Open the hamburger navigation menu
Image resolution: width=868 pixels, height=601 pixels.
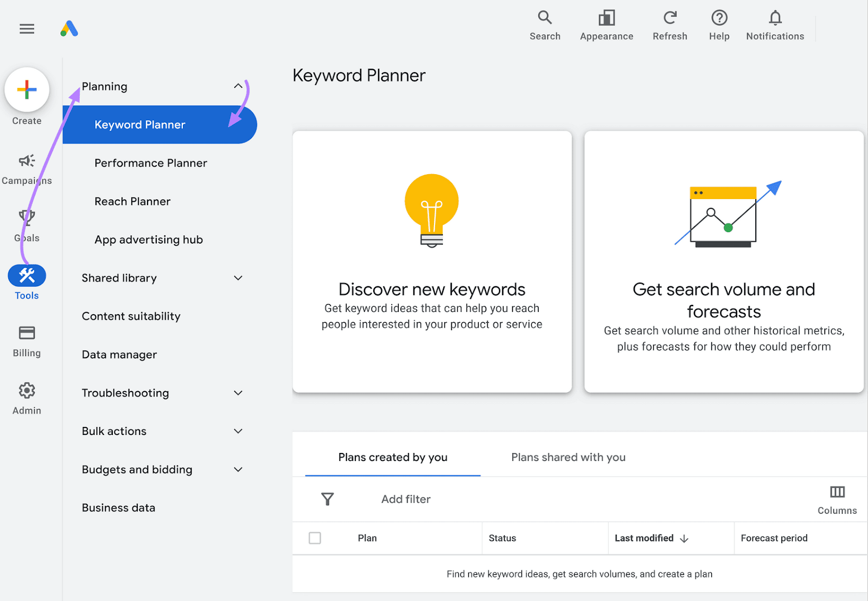27,28
